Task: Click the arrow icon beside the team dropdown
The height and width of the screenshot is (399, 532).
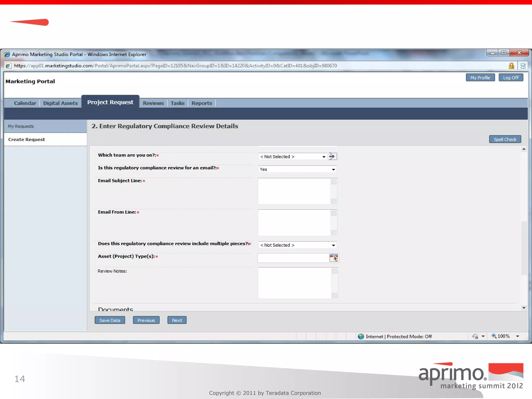Action: (x=332, y=156)
